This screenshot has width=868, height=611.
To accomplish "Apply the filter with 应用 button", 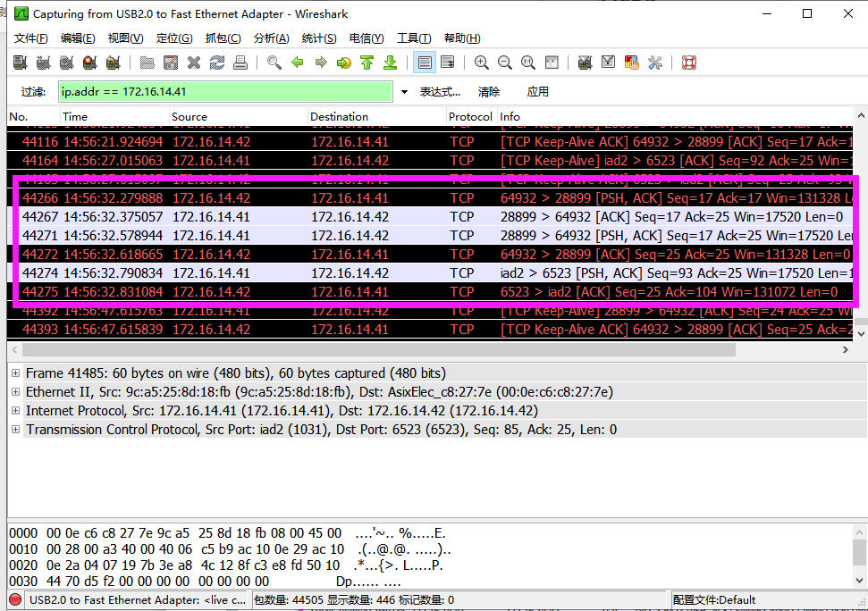I will (x=537, y=92).
